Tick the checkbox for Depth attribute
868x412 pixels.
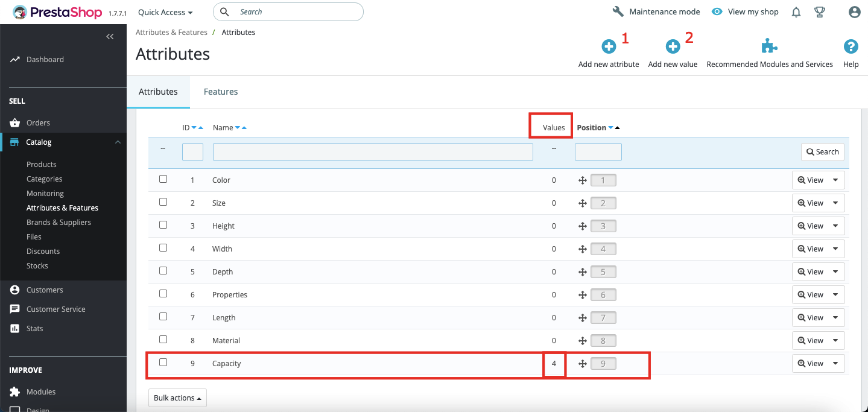(163, 271)
